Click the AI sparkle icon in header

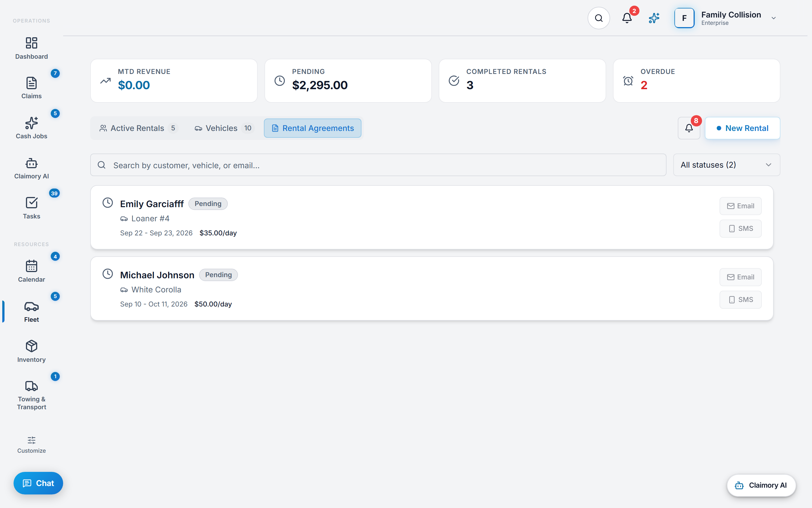[x=654, y=18]
